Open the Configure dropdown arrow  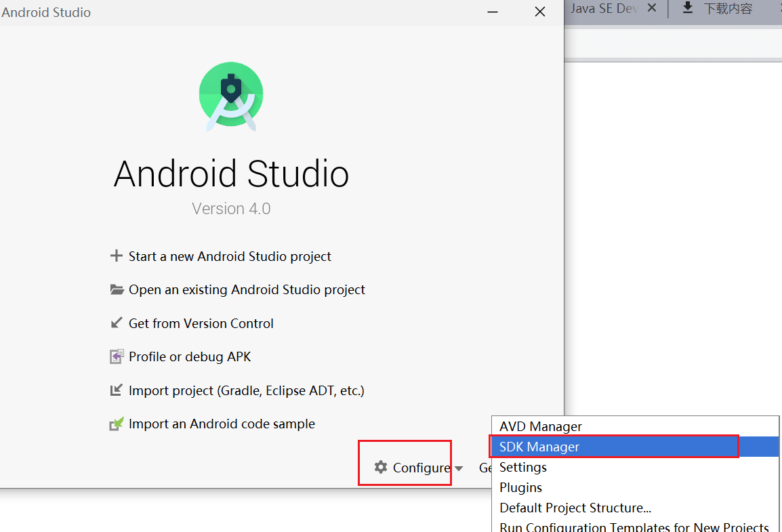coord(459,468)
